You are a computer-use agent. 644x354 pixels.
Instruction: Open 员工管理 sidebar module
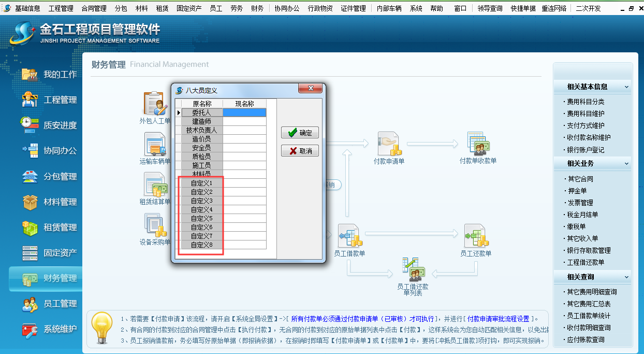tap(49, 304)
